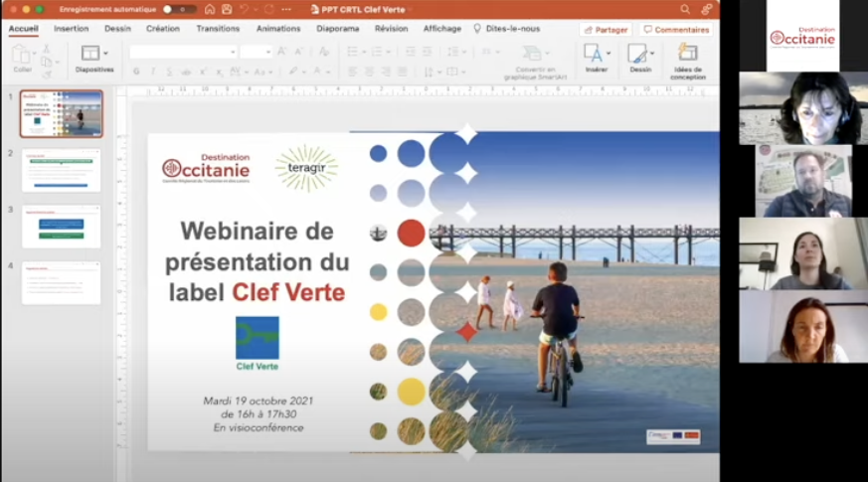Toggle superscript formatting
This screenshot has width=868, height=482.
[x=203, y=72]
